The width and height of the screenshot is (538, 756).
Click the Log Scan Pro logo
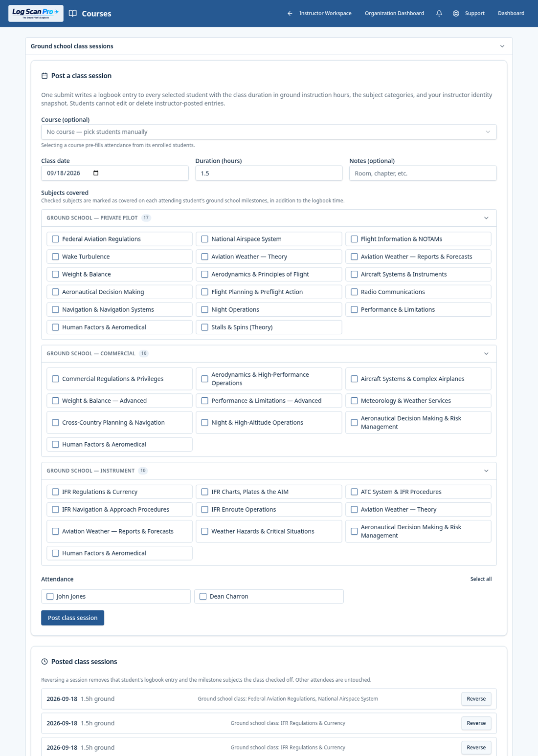[36, 13]
